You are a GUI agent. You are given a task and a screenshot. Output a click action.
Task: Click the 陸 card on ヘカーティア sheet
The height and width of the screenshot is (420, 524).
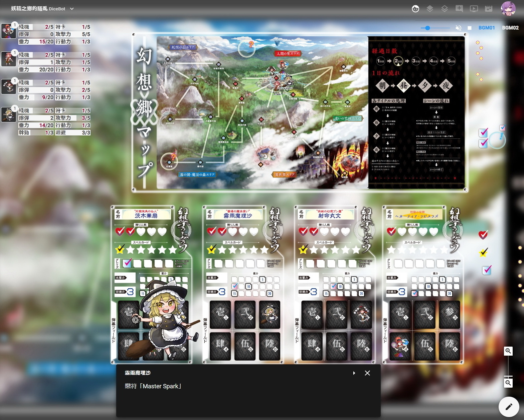click(x=450, y=346)
